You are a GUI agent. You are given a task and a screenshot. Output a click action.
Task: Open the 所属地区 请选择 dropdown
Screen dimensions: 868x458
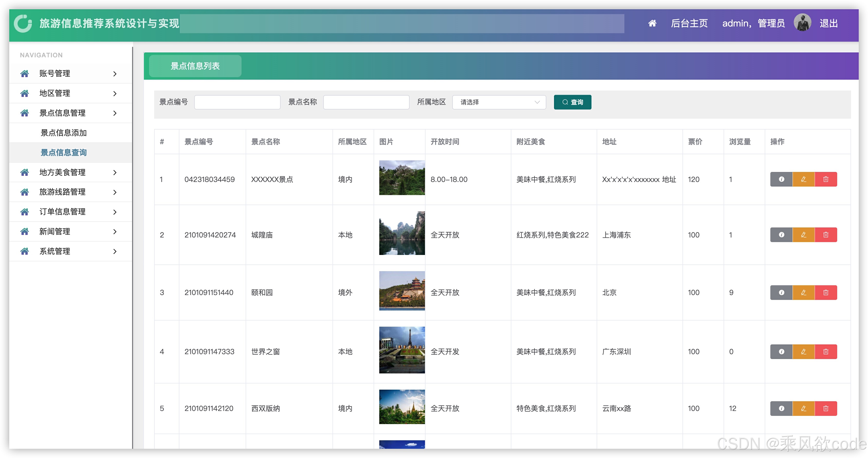pos(499,102)
